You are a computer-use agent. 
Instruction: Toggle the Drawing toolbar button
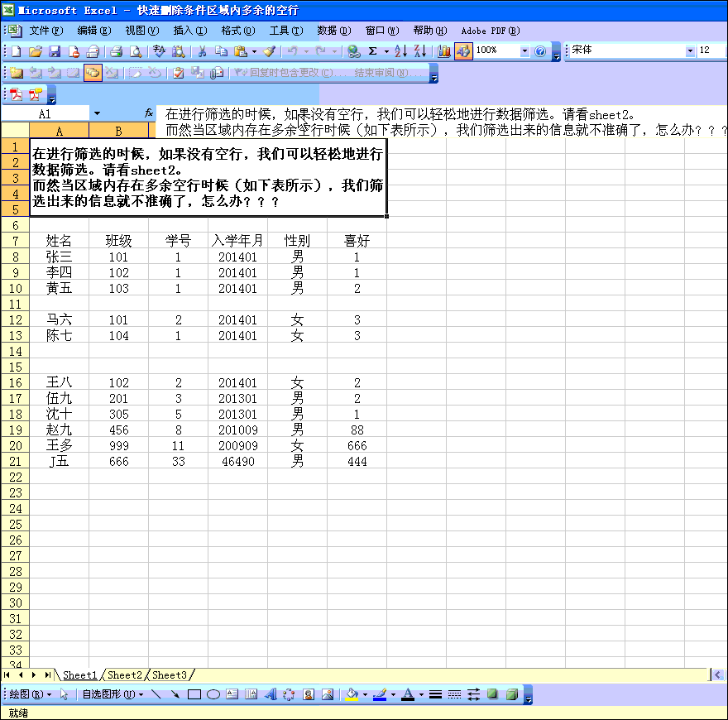(463, 51)
